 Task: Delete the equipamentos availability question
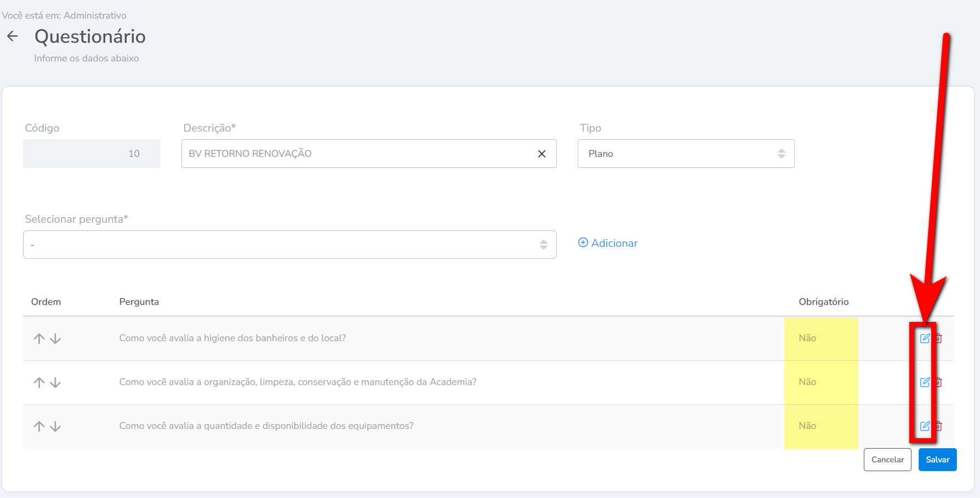[x=939, y=426]
